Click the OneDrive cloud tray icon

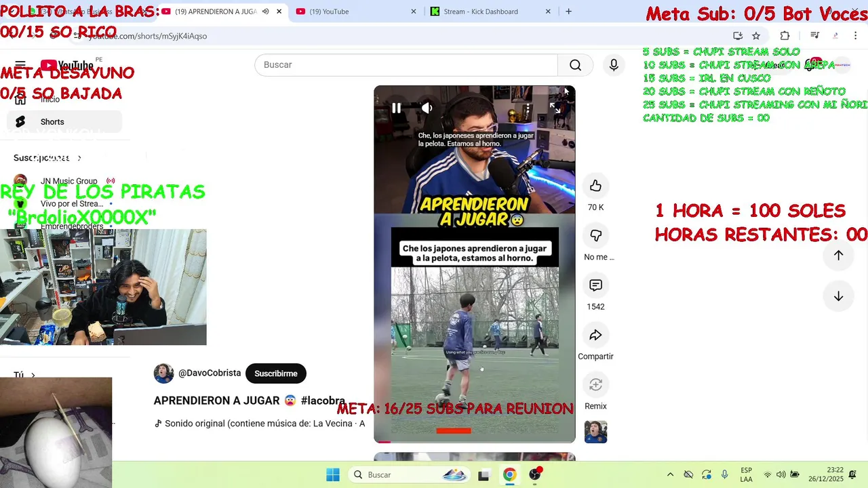pyautogui.click(x=688, y=474)
